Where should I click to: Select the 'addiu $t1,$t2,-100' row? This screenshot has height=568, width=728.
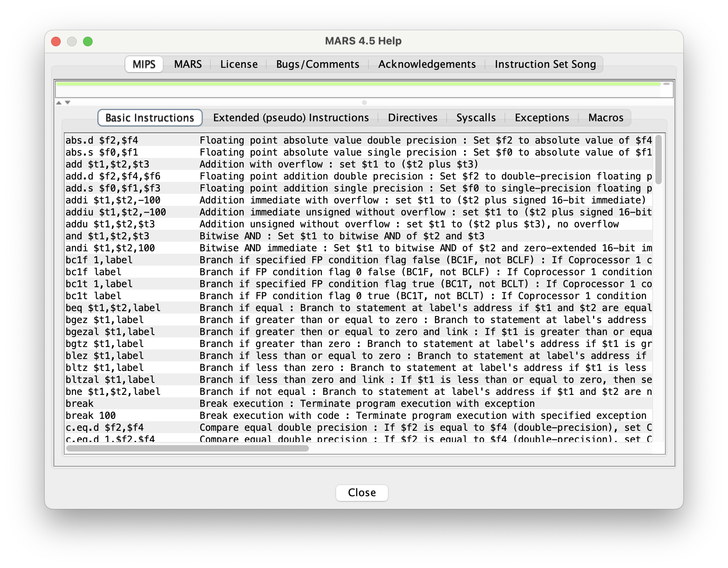pyautogui.click(x=358, y=212)
